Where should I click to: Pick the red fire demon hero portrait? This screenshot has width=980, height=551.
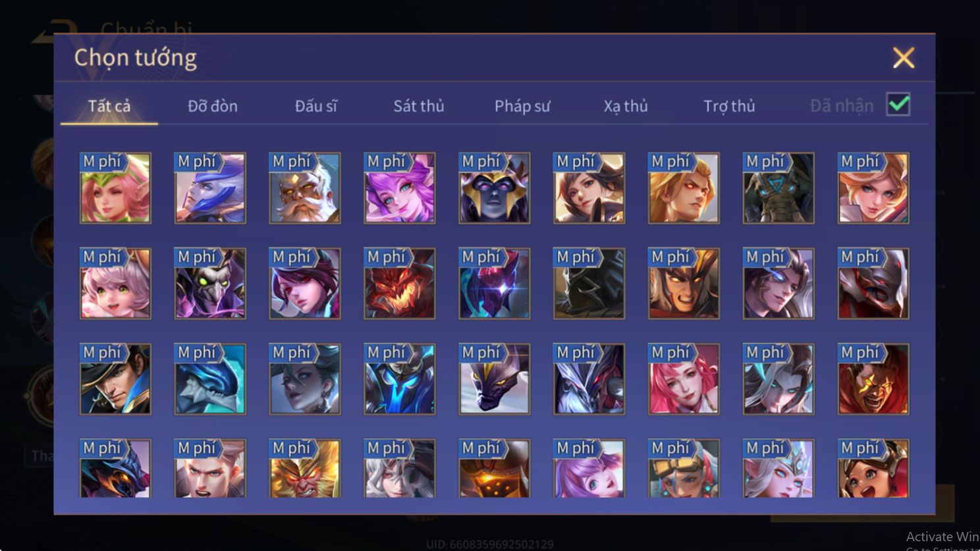coord(400,284)
